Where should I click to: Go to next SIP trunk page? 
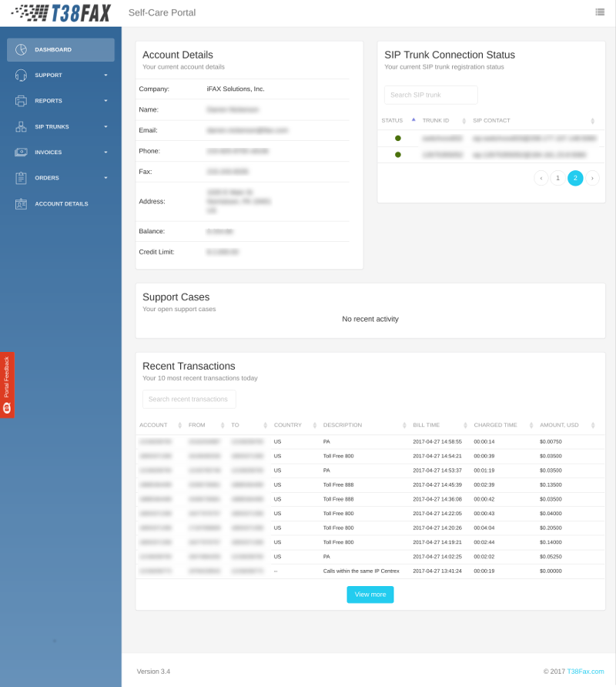592,178
